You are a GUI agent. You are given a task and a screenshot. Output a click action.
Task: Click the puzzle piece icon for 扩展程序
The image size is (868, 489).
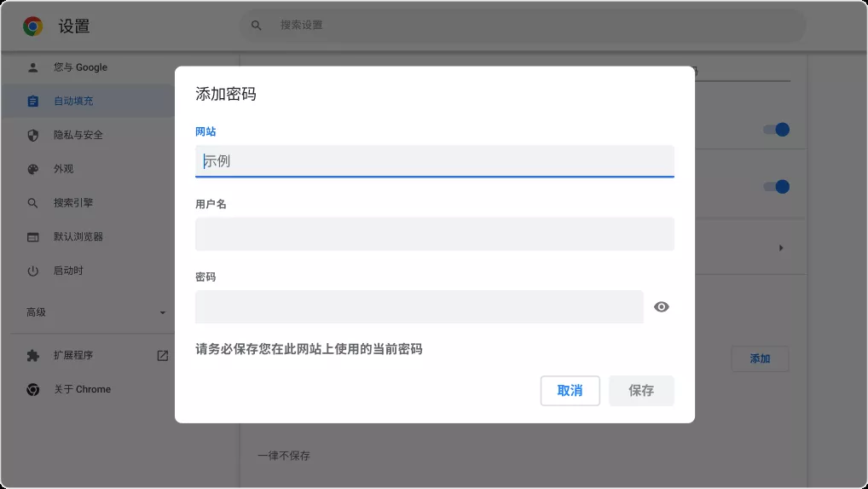tap(33, 356)
